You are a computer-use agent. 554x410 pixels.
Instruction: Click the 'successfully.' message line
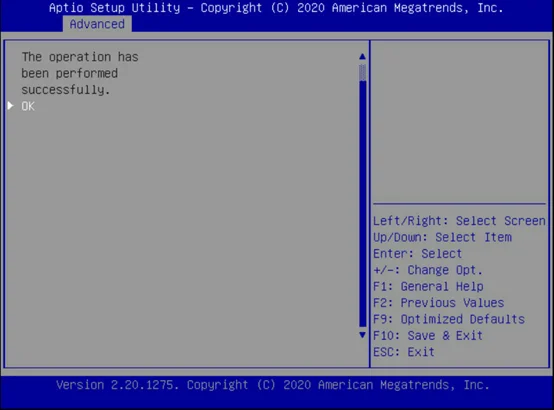point(66,90)
